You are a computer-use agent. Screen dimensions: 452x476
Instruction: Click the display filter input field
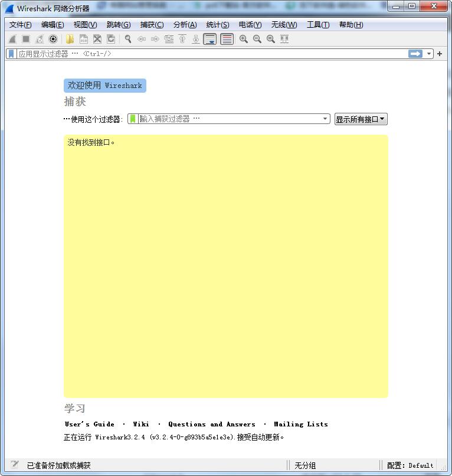[x=212, y=54]
